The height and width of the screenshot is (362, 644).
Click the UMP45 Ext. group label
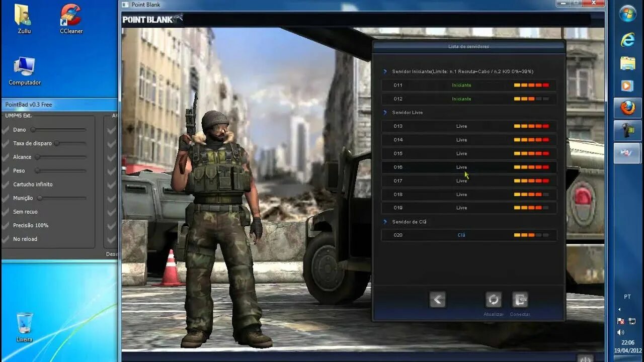19,116
